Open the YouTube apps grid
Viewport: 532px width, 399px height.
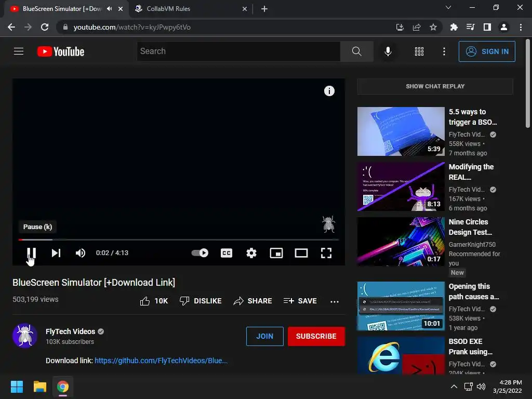click(x=419, y=51)
